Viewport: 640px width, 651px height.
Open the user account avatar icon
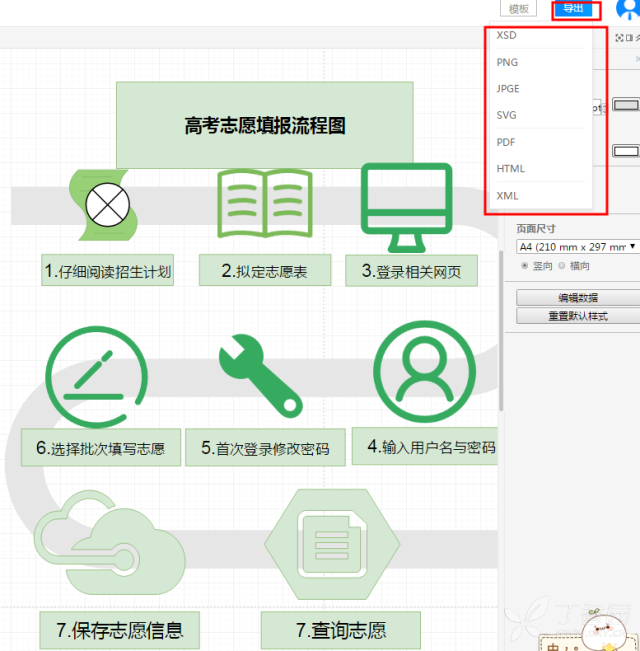[x=628, y=9]
